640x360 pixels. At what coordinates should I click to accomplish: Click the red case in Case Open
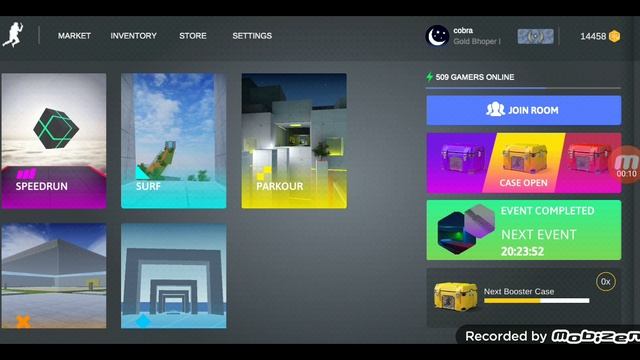(588, 159)
